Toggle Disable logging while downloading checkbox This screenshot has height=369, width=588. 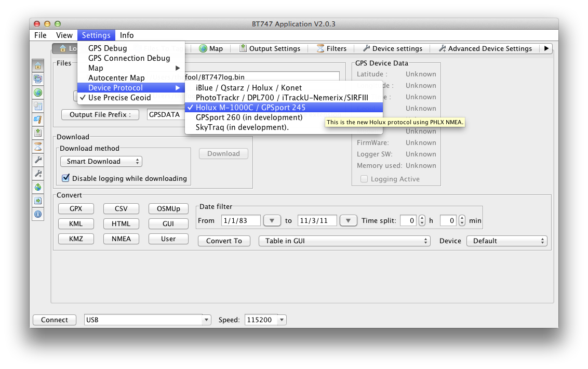coord(65,178)
